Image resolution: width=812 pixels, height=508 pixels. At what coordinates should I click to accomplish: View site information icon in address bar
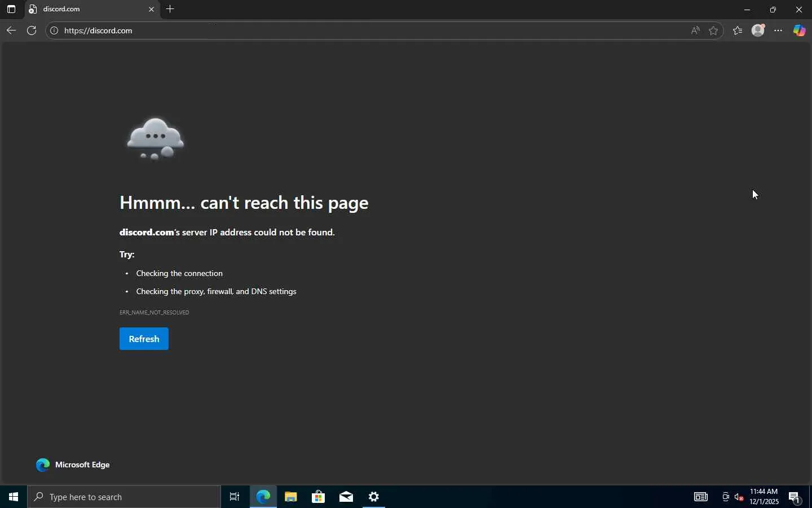click(x=54, y=30)
